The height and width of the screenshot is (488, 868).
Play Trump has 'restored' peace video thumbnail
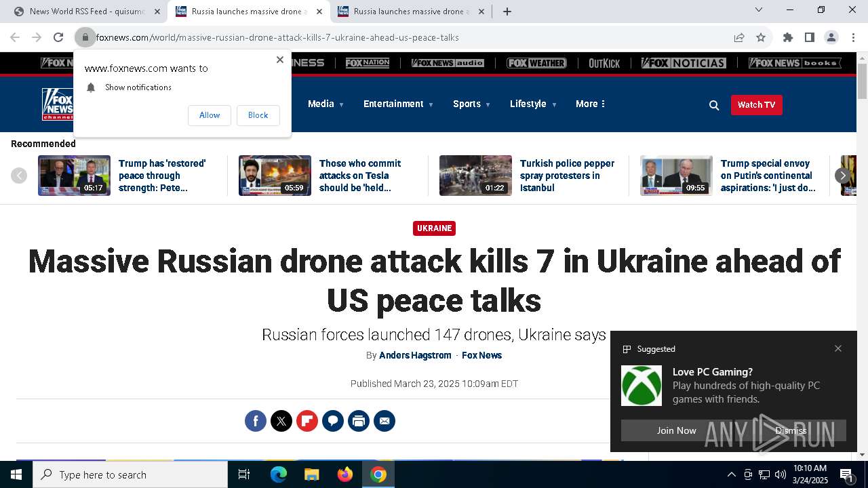[x=74, y=176]
